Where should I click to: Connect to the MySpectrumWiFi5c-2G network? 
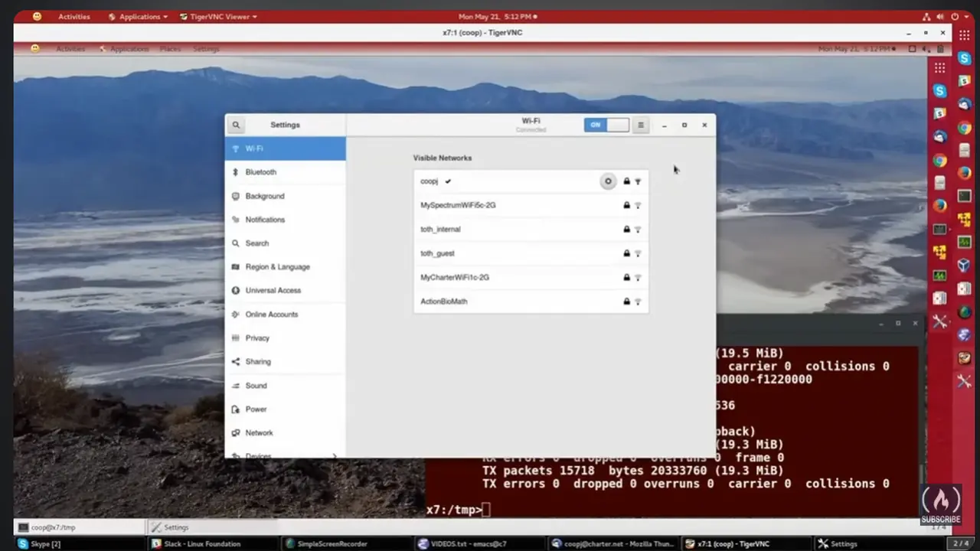pos(458,205)
